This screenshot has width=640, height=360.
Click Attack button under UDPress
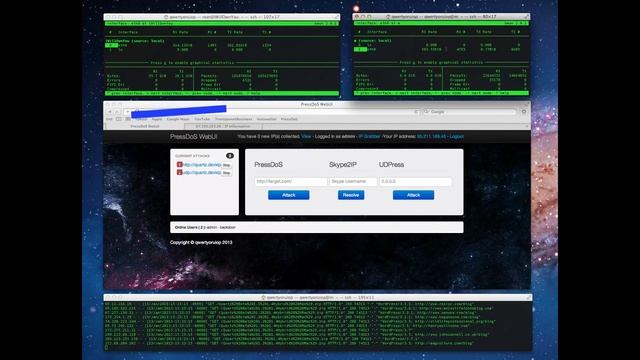pos(413,195)
